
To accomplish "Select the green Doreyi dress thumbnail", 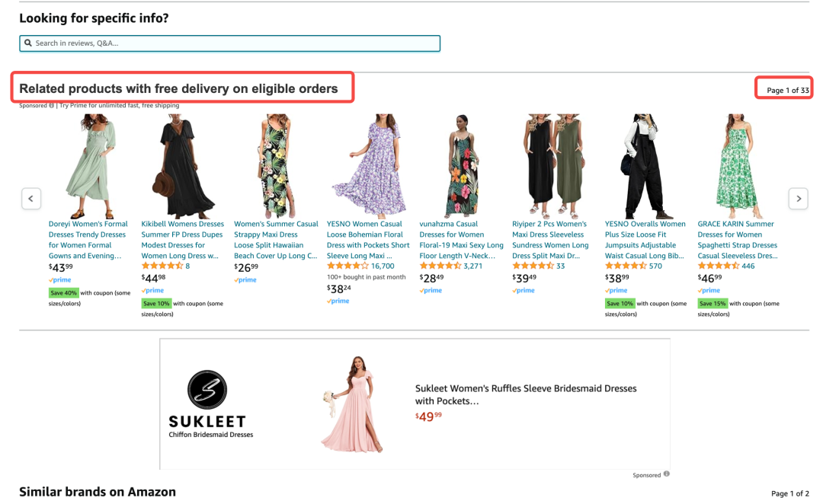I will 89,166.
